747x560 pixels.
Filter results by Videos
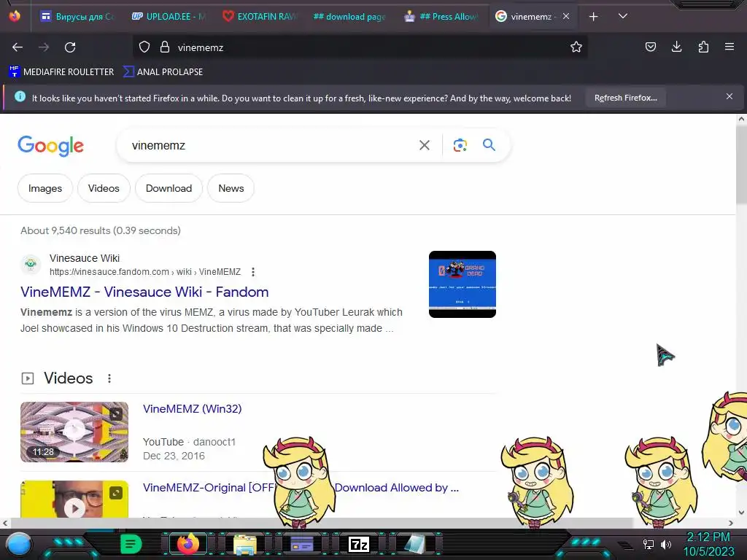coord(104,188)
